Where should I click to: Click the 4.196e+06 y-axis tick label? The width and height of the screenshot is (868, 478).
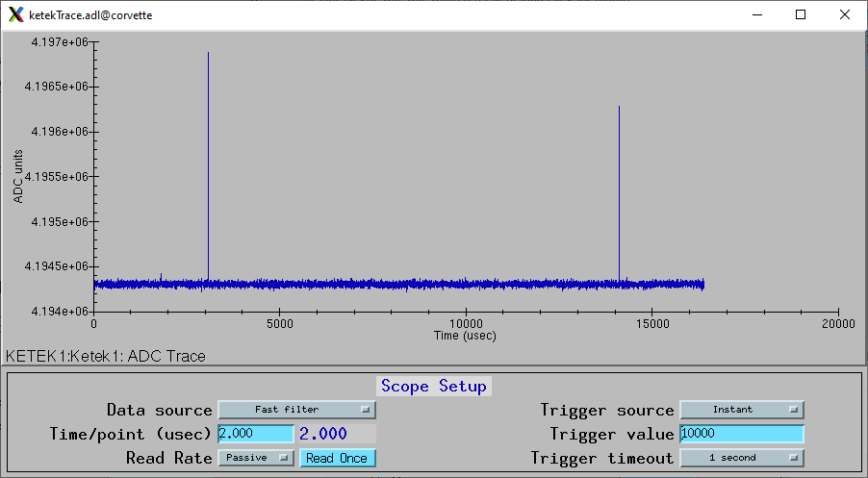60,132
